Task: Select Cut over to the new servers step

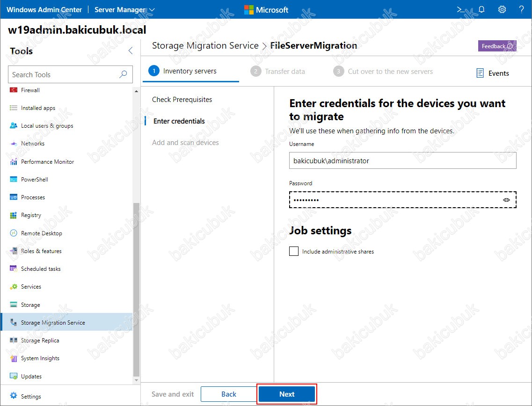Action: point(383,72)
